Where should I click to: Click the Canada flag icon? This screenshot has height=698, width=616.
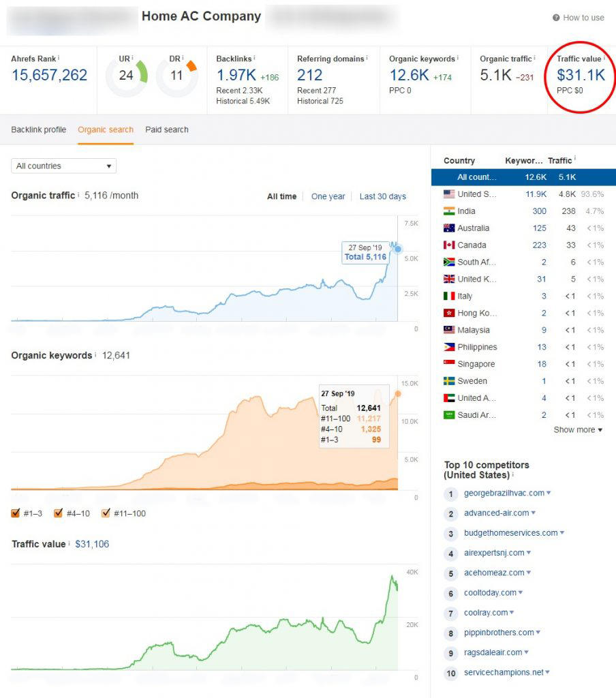(x=449, y=245)
